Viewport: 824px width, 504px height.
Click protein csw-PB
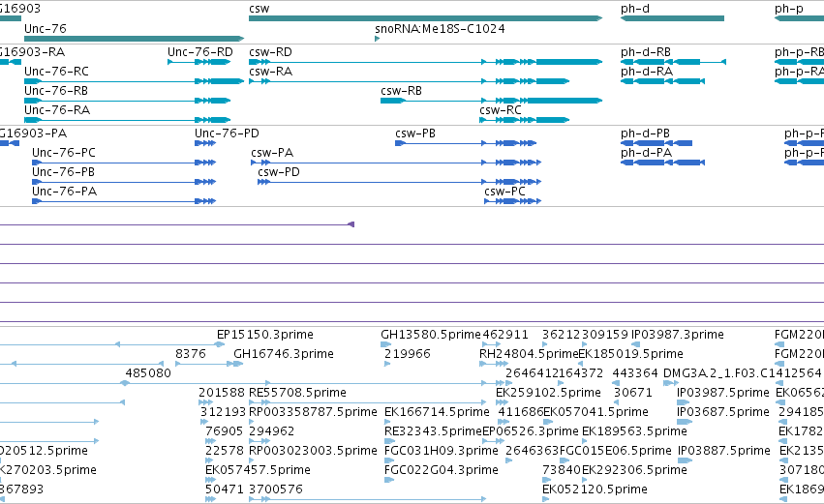coord(466,143)
